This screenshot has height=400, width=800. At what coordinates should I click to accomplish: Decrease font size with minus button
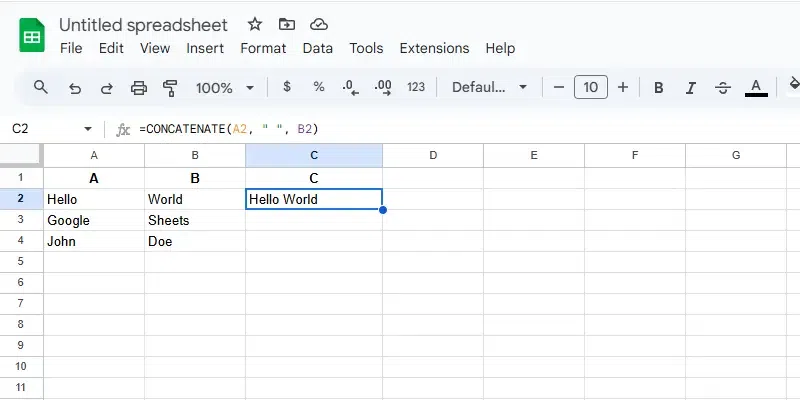(559, 87)
